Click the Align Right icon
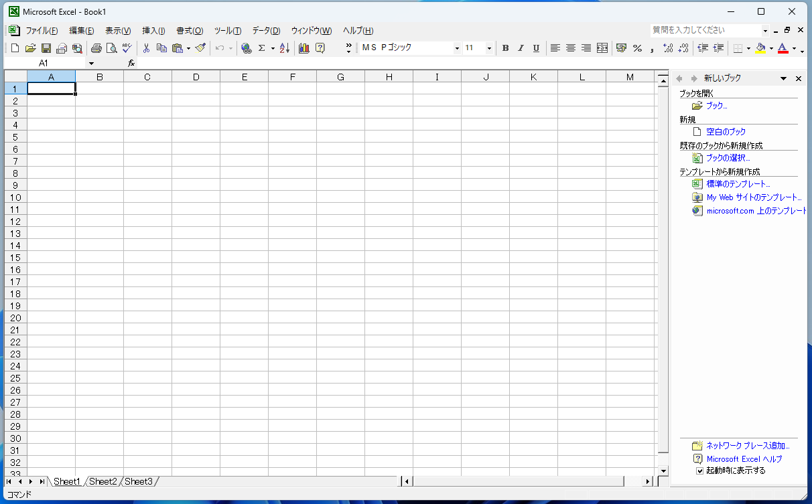The height and width of the screenshot is (504, 812). tap(586, 48)
